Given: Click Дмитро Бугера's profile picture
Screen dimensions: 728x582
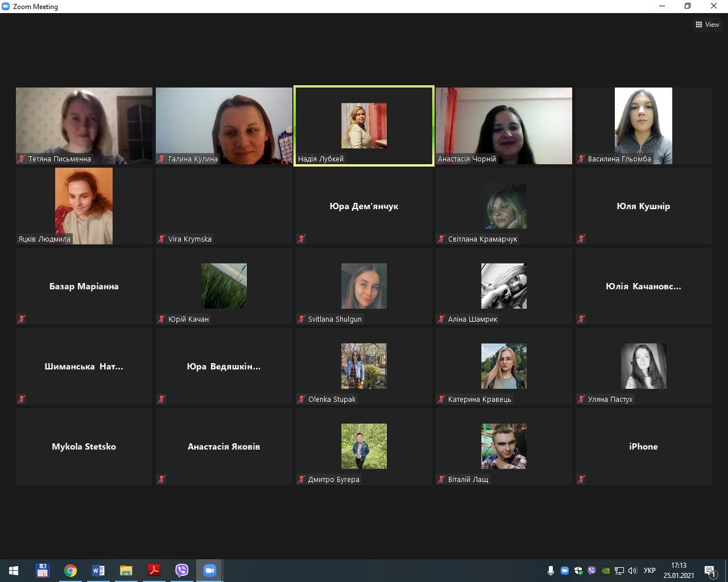Looking at the screenshot, I should click(364, 446).
